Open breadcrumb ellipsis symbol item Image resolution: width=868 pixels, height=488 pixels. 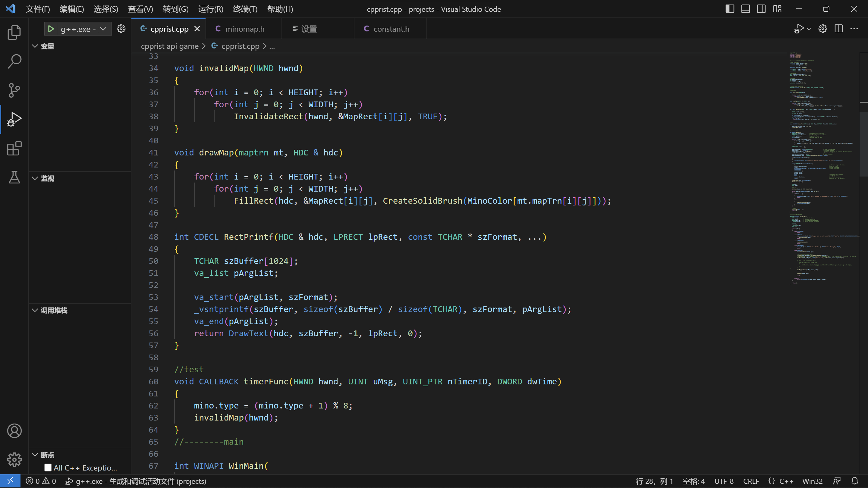272,46
